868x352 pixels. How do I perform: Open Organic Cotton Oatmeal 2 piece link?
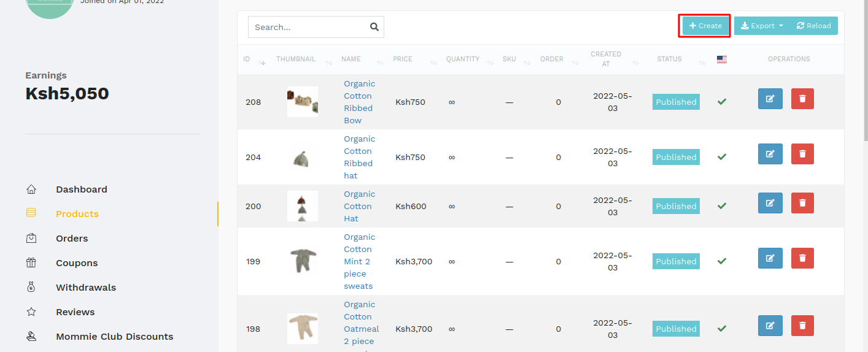coord(362,325)
